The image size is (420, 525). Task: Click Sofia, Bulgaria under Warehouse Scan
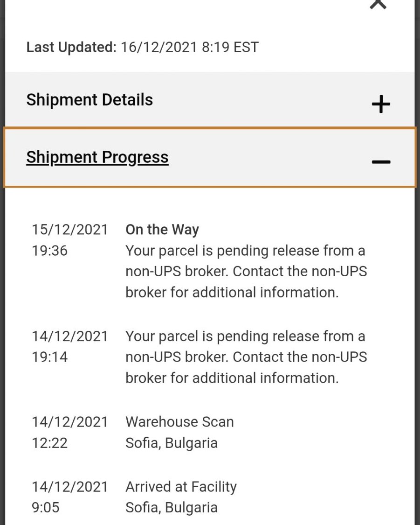pos(172,443)
